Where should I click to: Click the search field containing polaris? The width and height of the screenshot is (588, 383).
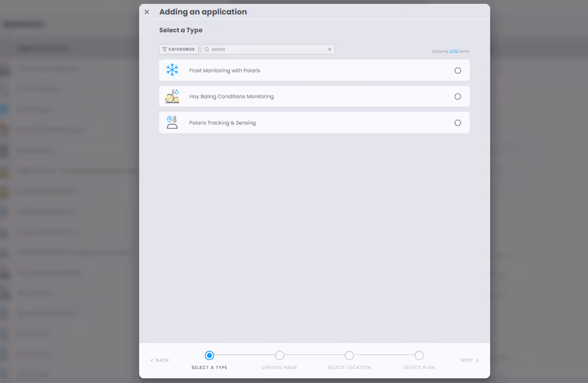click(x=268, y=49)
